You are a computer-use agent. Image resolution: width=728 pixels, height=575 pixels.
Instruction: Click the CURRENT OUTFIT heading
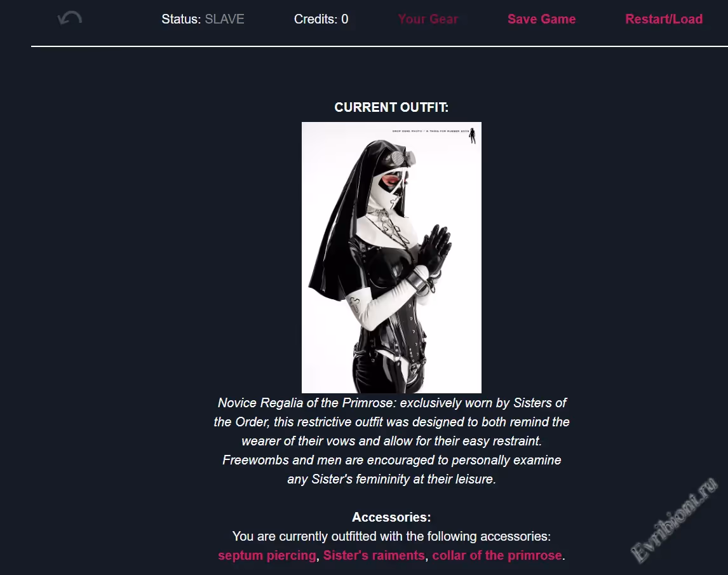pos(391,107)
